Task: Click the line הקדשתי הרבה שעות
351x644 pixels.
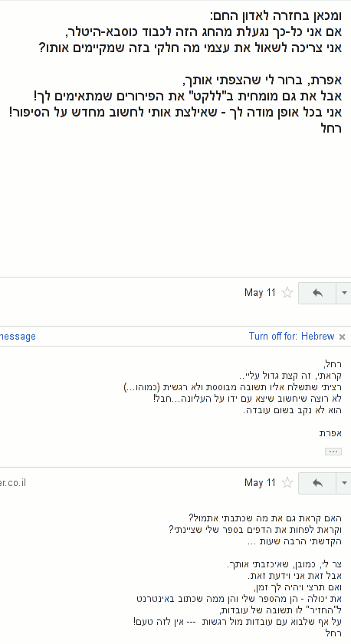Action: (x=294, y=541)
